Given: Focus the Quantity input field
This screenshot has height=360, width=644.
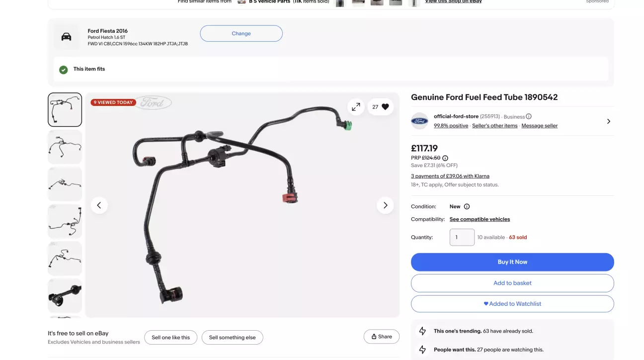Looking at the screenshot, I should [x=462, y=237].
